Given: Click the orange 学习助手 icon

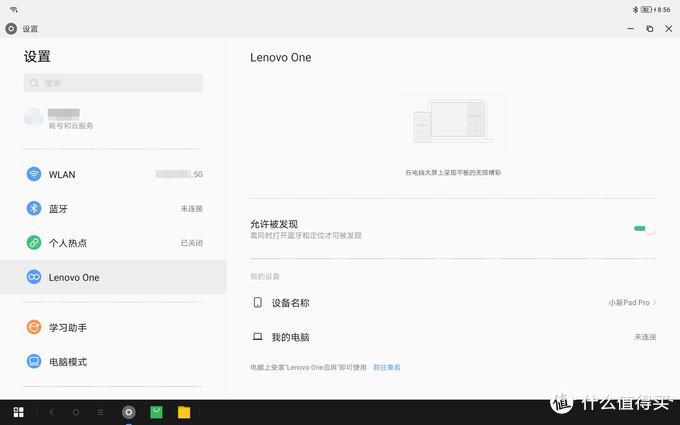Looking at the screenshot, I should pyautogui.click(x=34, y=327).
